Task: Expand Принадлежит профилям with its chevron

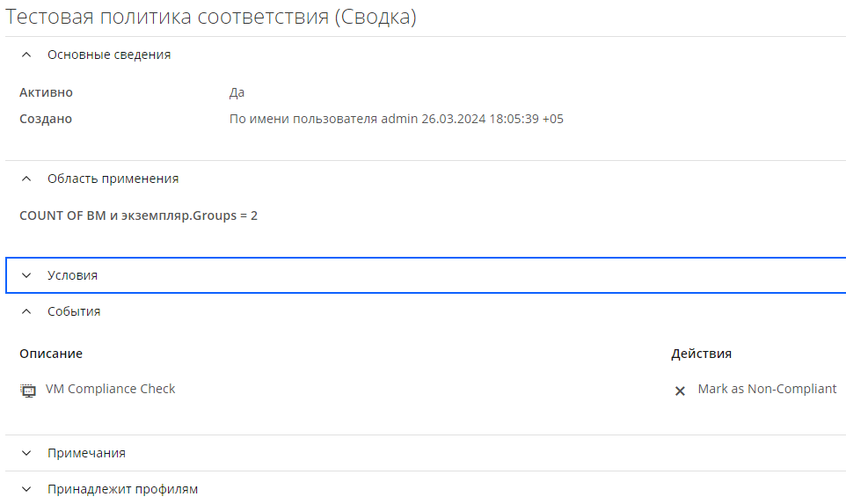Action: tap(26, 489)
